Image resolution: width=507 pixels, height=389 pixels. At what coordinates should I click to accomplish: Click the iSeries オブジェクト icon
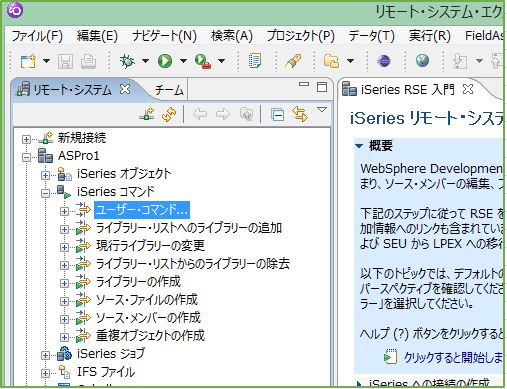[x=64, y=174]
